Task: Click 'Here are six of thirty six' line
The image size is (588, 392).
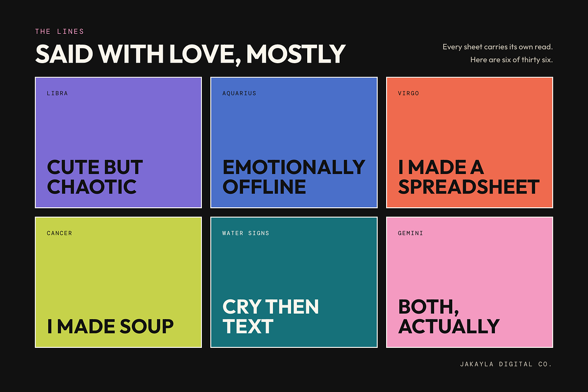Action: 512,60
